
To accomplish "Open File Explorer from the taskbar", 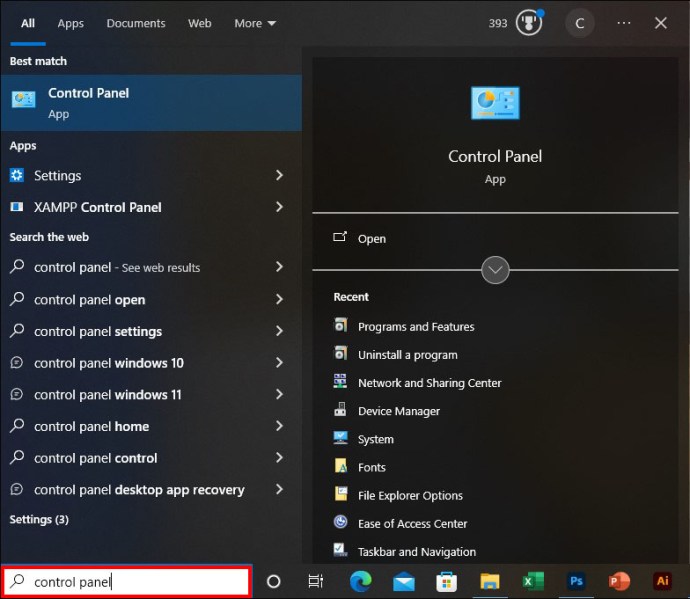I will pos(489,582).
